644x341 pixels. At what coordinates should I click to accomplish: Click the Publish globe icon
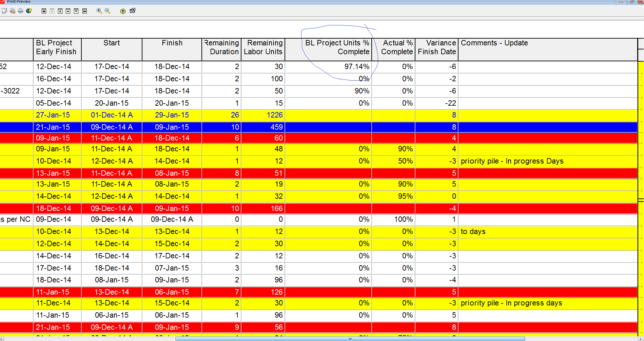29,11
